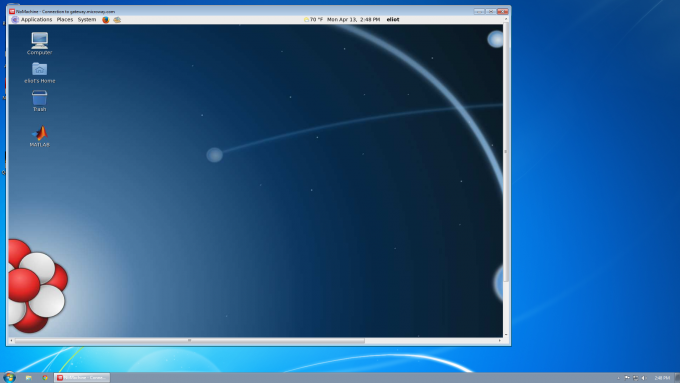This screenshot has height=383, width=680.
Task: Open the Windows Start menu
Action: pyautogui.click(x=9, y=377)
